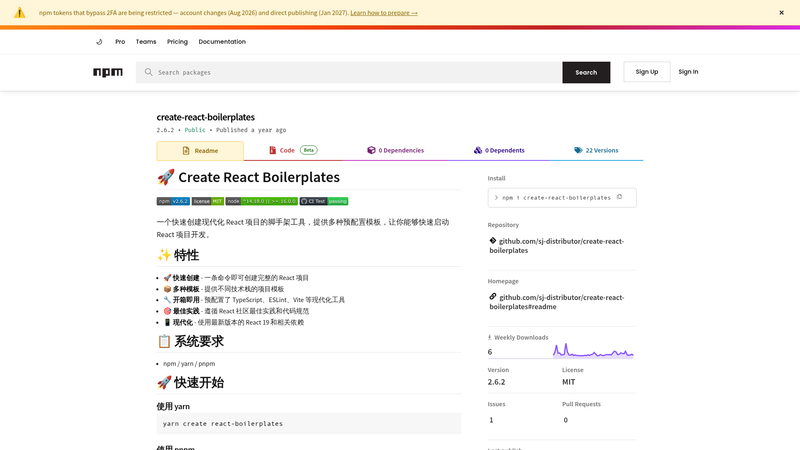Screen dimensions: 800x450
Task: Click the Beta badge on Code tab
Action: pyautogui.click(x=309, y=150)
